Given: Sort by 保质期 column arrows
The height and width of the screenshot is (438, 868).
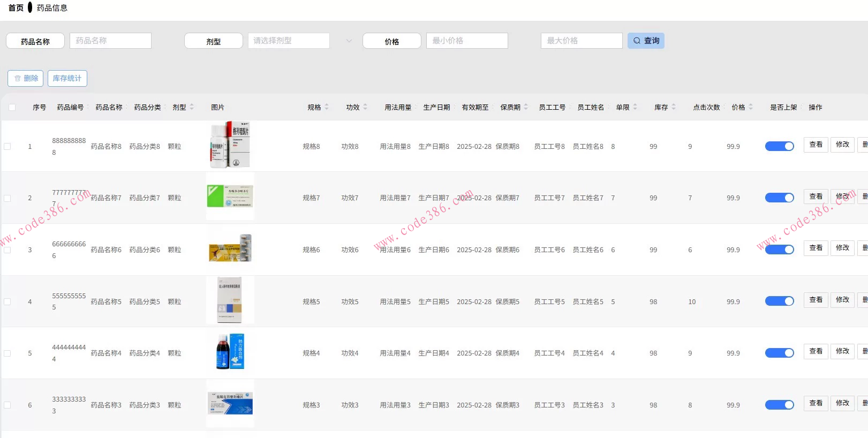Looking at the screenshot, I should tap(526, 107).
